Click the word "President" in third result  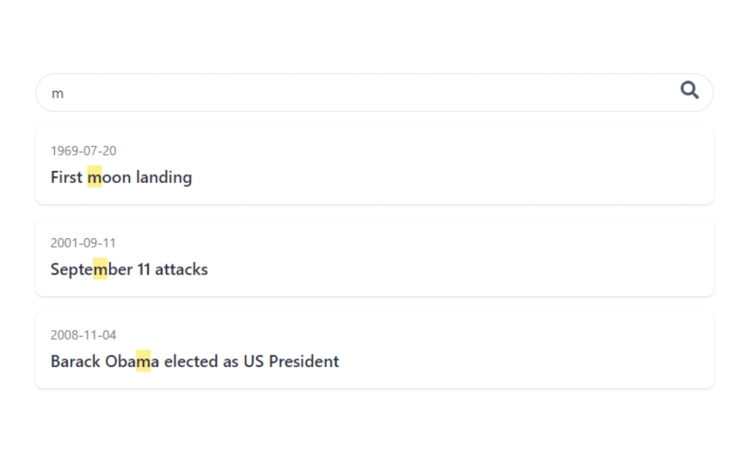click(x=304, y=361)
